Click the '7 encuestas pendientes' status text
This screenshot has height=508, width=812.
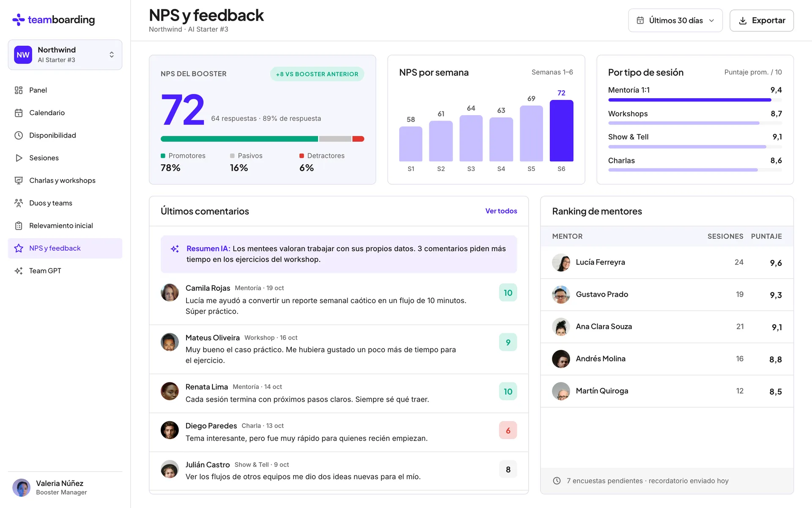(647, 481)
